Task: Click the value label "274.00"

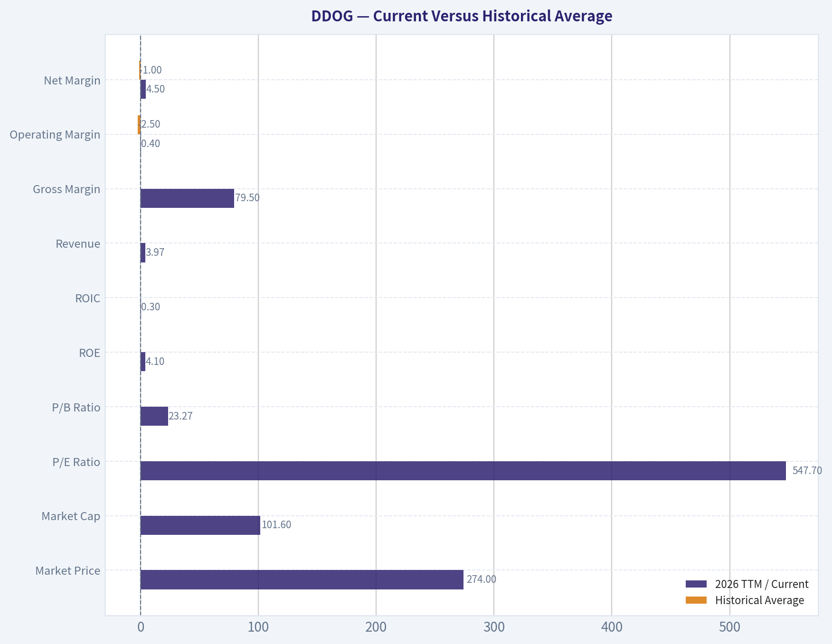Action: [482, 579]
